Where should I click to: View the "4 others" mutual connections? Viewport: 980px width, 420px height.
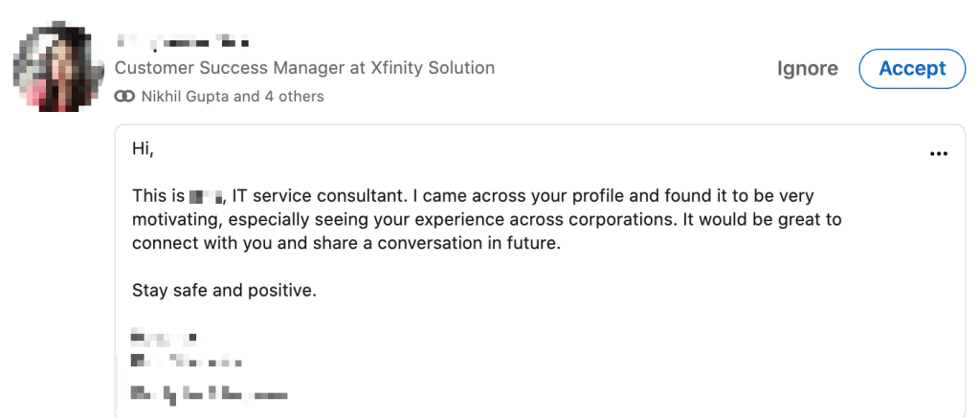click(297, 97)
